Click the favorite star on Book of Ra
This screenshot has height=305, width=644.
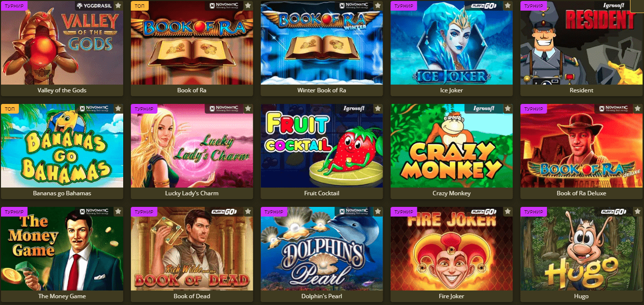[x=248, y=6]
